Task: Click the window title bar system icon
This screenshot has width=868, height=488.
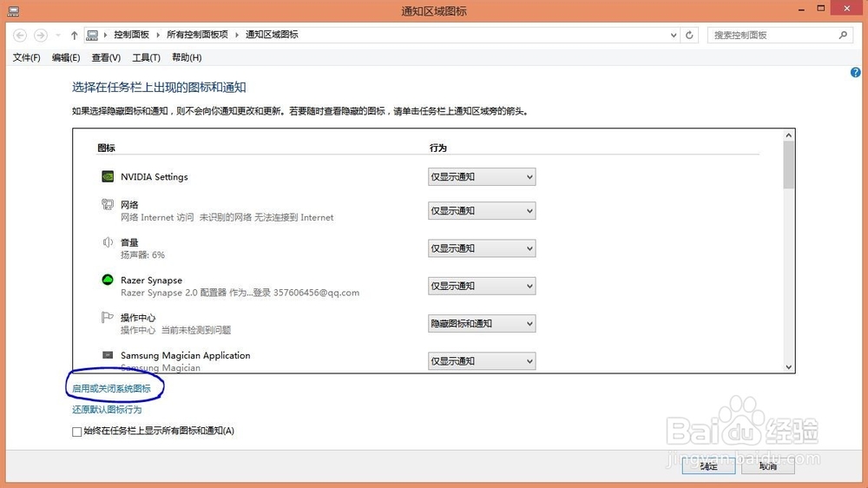Action: [x=13, y=10]
